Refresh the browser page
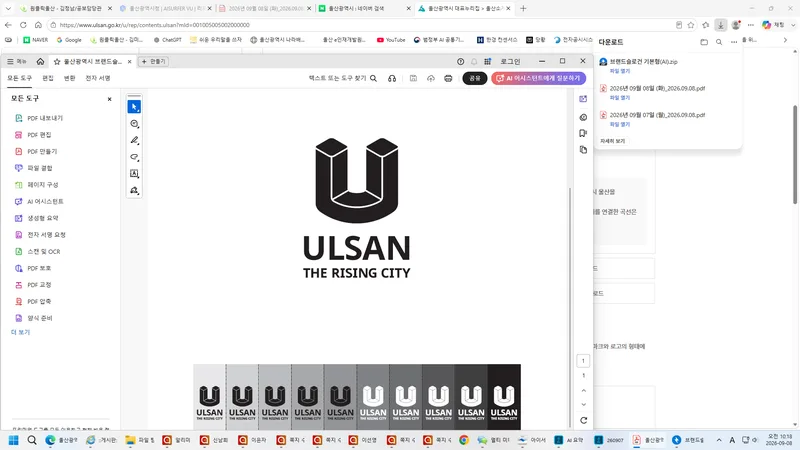The height and width of the screenshot is (450, 800). [23, 24]
